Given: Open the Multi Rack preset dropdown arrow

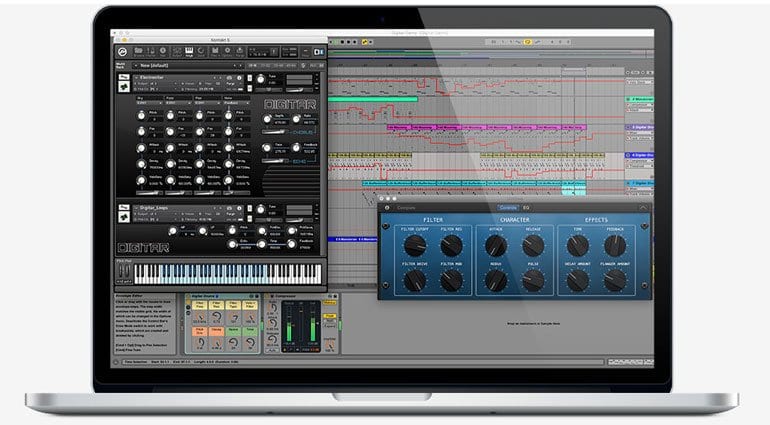Looking at the screenshot, I should click(136, 65).
